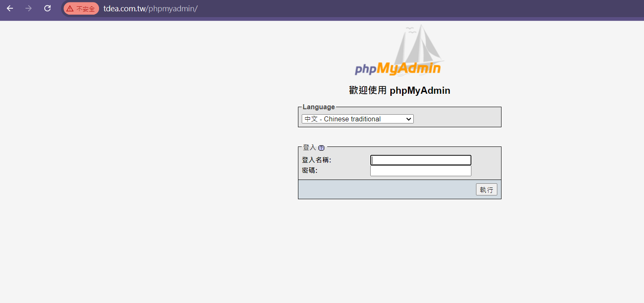
Task: Click the 登入 fieldset legend
Action: (309, 148)
